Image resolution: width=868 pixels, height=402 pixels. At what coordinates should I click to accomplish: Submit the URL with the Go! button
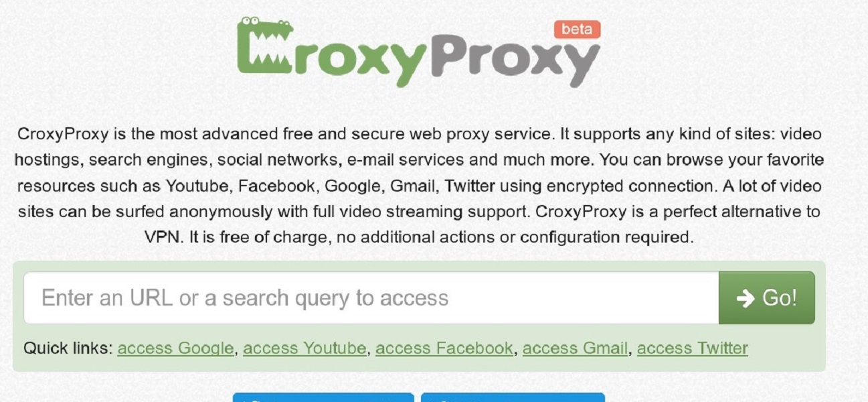tap(767, 298)
